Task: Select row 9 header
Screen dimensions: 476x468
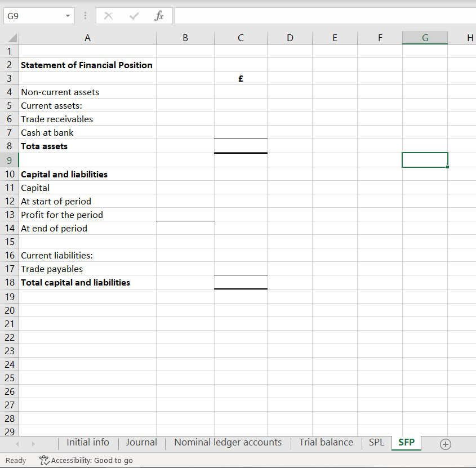Action: [x=9, y=161]
